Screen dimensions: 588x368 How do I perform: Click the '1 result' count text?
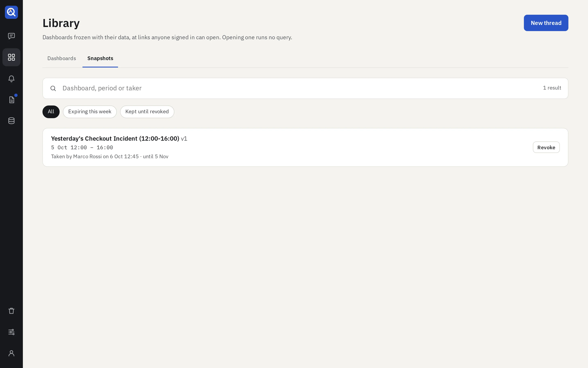pos(552,88)
